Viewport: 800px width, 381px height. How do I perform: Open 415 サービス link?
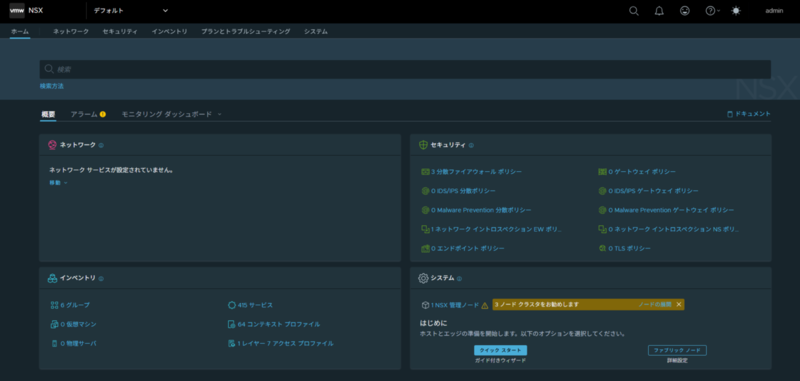pos(255,305)
